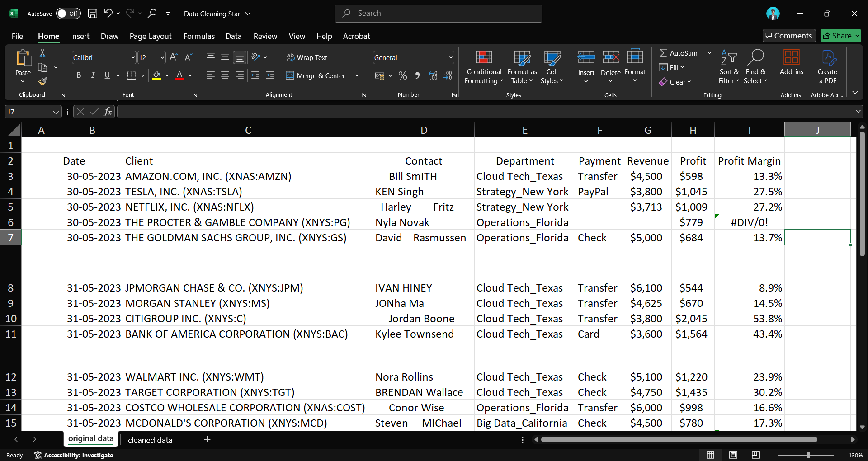Open the General number format dropdown

pyautogui.click(x=451, y=57)
